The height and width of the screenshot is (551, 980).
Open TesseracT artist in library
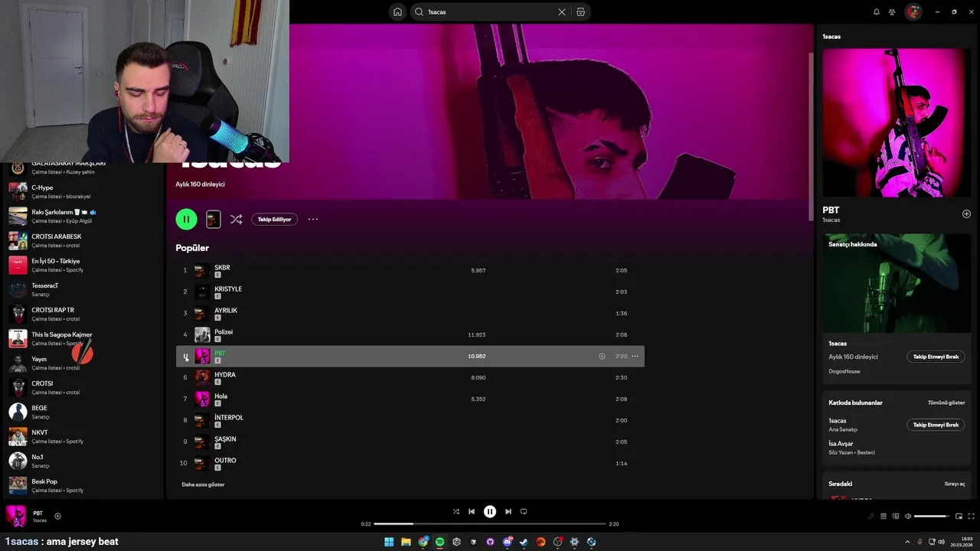point(84,289)
